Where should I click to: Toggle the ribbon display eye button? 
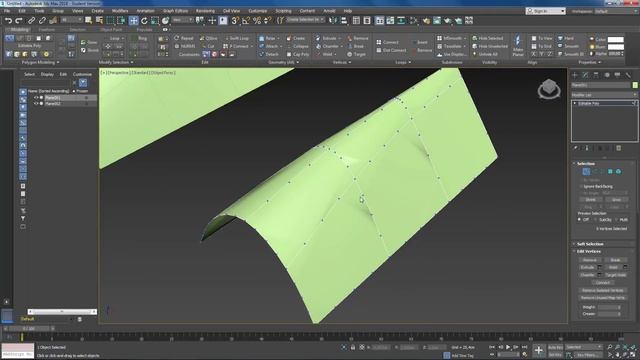pos(165,29)
